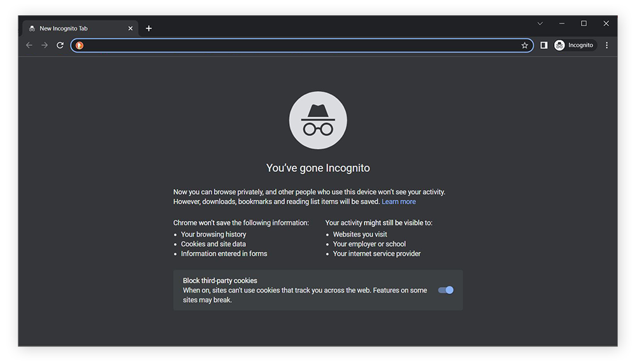Image resolution: width=637 pixels, height=364 pixels.
Task: Close the Chrome window
Action: pos(606,24)
